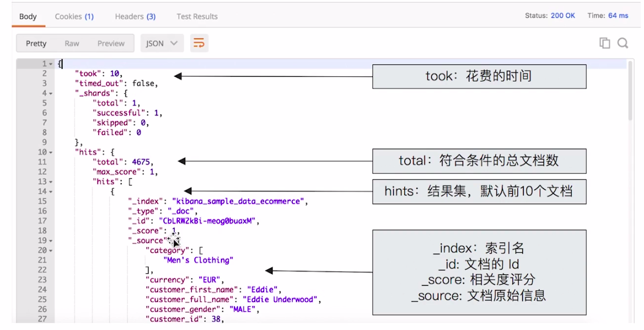Click the "currency": "EUR" line
The image size is (644, 330).
[185, 280]
